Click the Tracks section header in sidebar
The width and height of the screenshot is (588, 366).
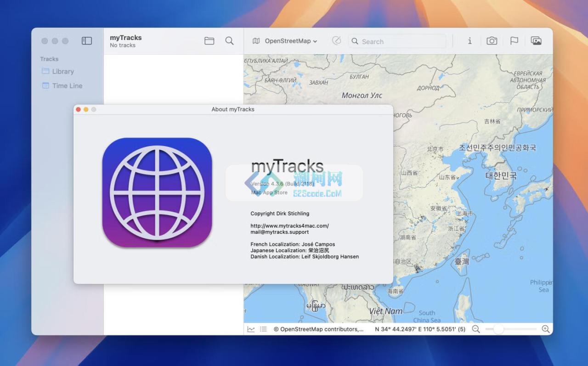pyautogui.click(x=49, y=59)
